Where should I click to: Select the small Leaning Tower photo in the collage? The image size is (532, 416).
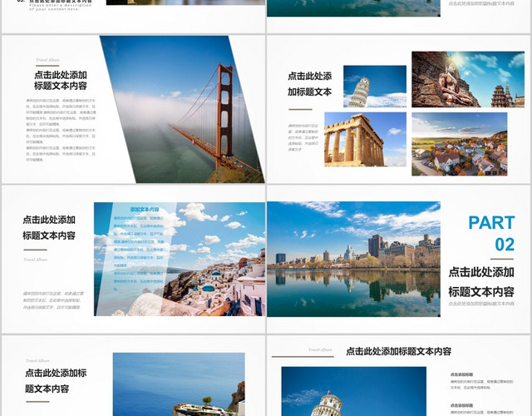375,87
